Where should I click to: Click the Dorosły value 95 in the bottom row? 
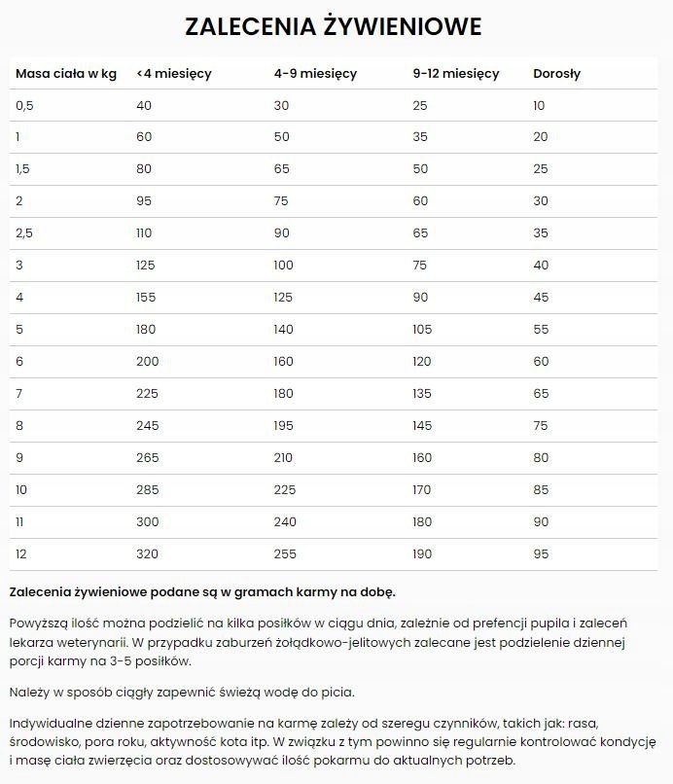coord(541,553)
